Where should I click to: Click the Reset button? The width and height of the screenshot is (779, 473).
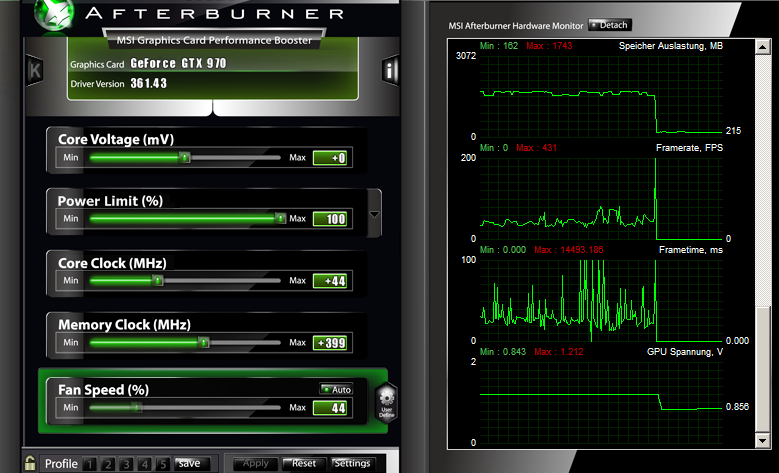(x=304, y=464)
